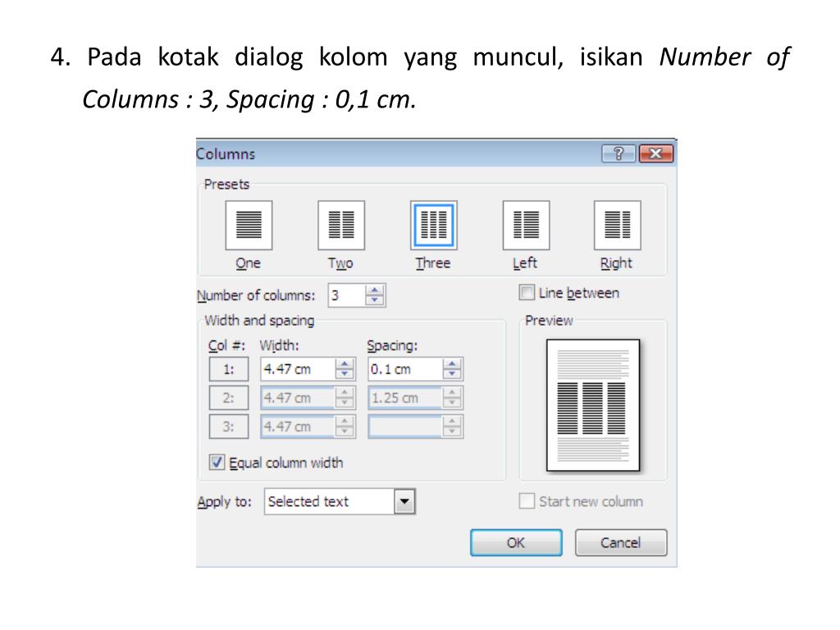Choose the Three columns preset icon
Image resolution: width=840 pixels, height=630 pixels.
pos(433,225)
